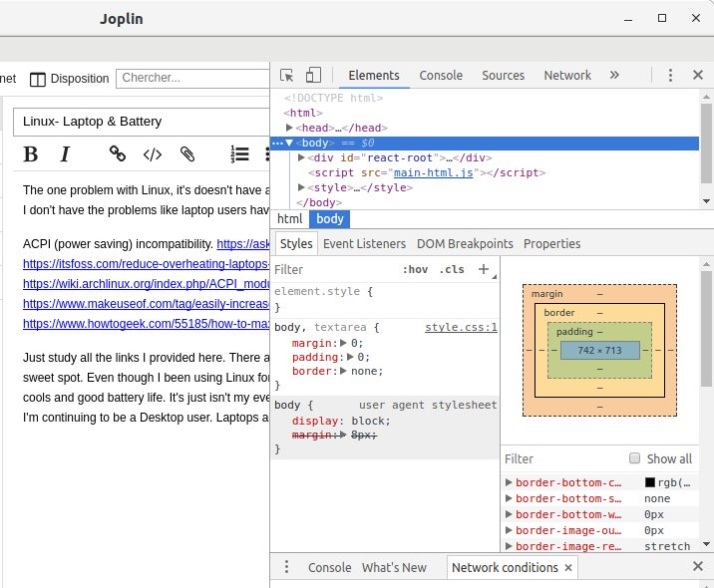Open the drawer three-dot menu beside Console

(286, 567)
